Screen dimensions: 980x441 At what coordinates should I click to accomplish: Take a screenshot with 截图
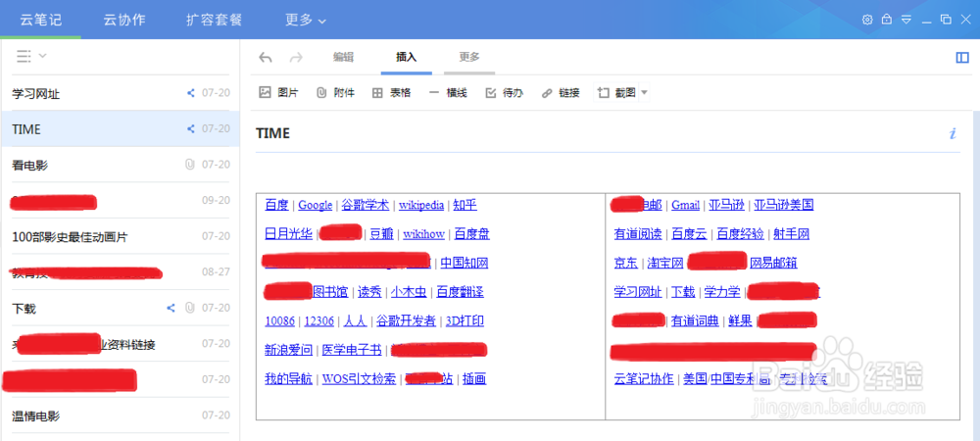(x=616, y=92)
